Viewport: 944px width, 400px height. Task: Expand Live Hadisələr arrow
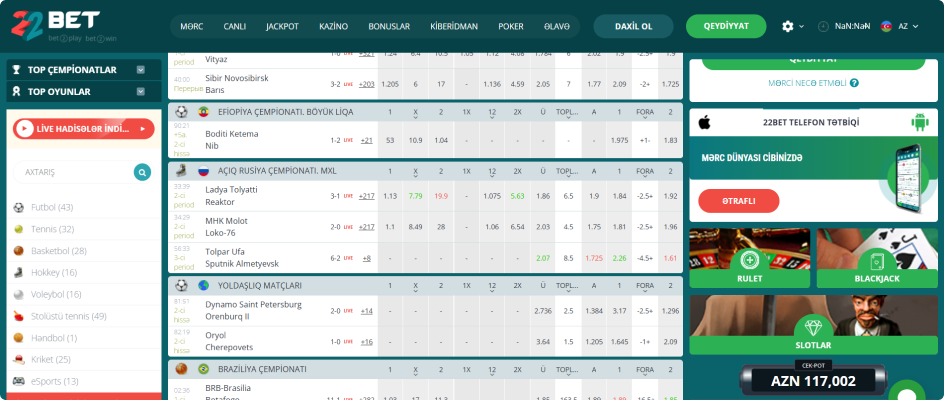pyautogui.click(x=143, y=129)
